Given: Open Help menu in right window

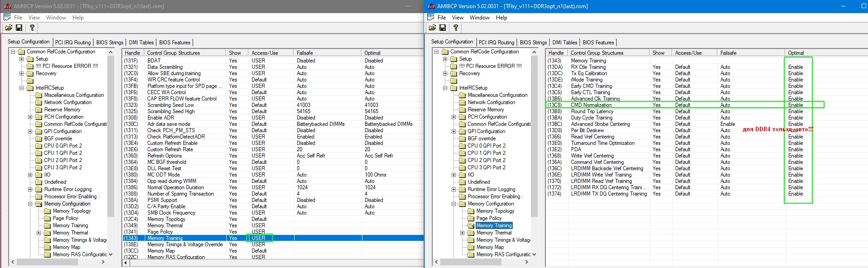Looking at the screenshot, I should [x=501, y=18].
